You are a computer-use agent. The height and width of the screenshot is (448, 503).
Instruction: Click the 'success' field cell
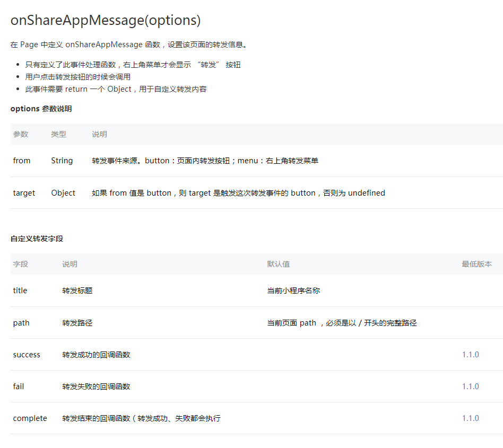(x=27, y=355)
